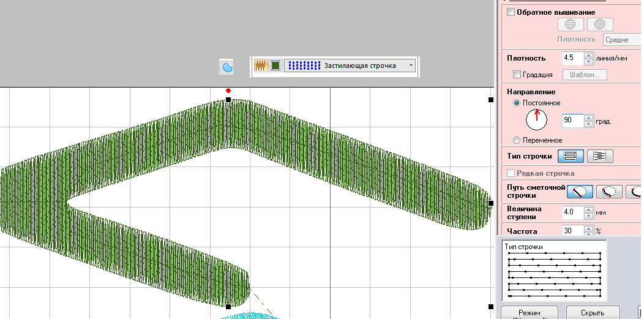Image resolution: width=644 pixels, height=319 pixels.
Task: Select the Постоянное direction radio button
Action: [x=517, y=103]
